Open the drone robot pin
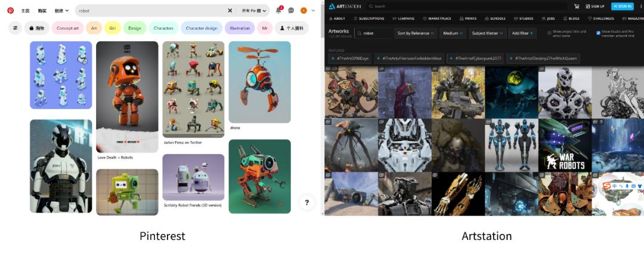The width and height of the screenshot is (644, 253). coord(259,82)
